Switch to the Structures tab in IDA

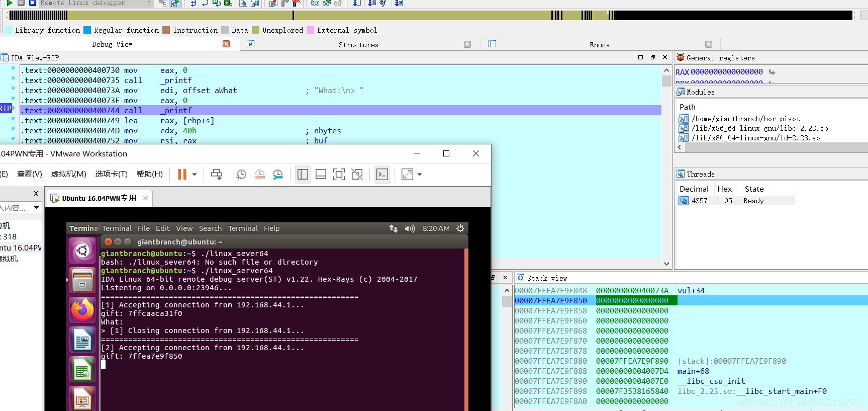coord(358,44)
